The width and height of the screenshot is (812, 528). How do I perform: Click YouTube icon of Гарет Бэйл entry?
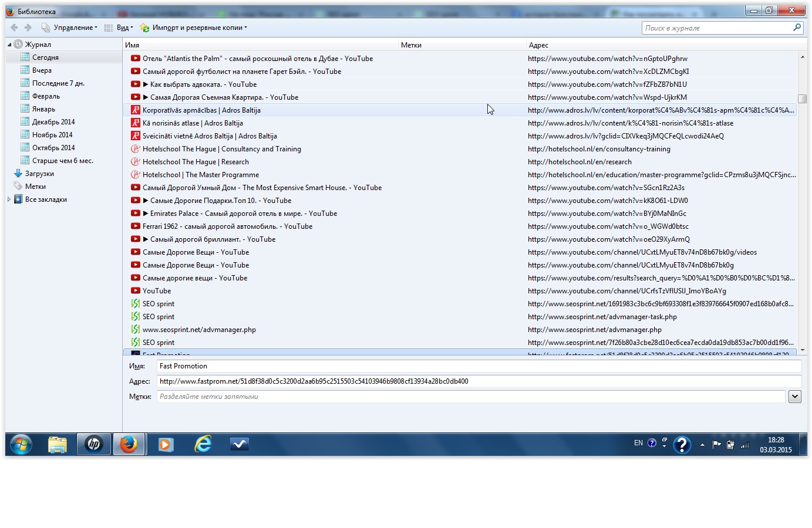click(136, 72)
